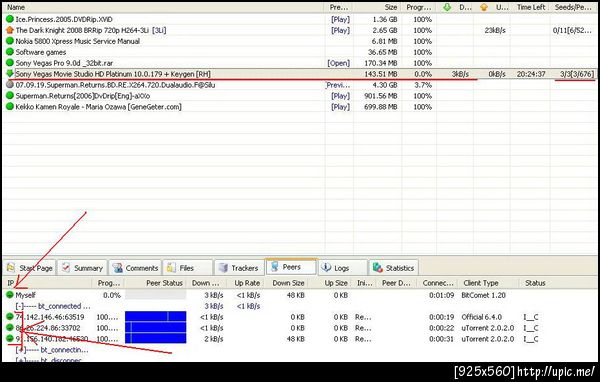
Task: Click the green download arrow icon of Sony Vegas Movie Studio
Action: click(10, 73)
